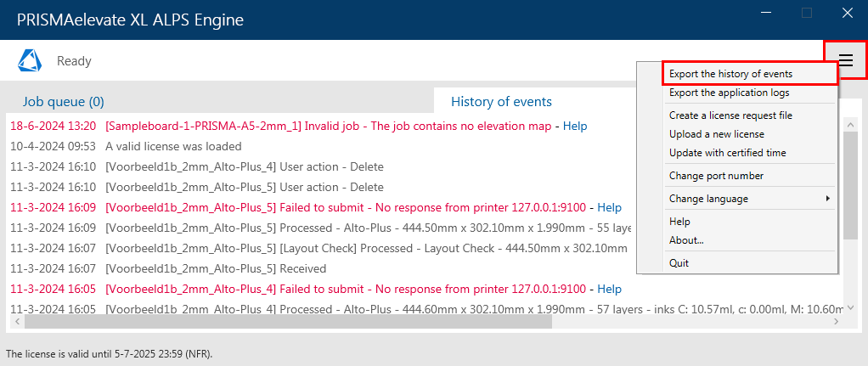Viewport: 868px width, 366px height.
Task: Select Alto-Plus_5 User action - Delete entry
Action: coord(196,187)
